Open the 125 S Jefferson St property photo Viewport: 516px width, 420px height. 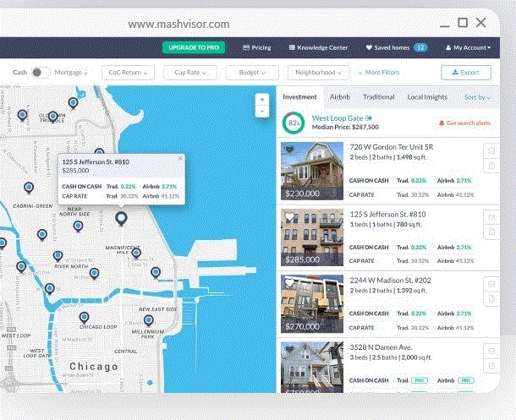point(312,237)
